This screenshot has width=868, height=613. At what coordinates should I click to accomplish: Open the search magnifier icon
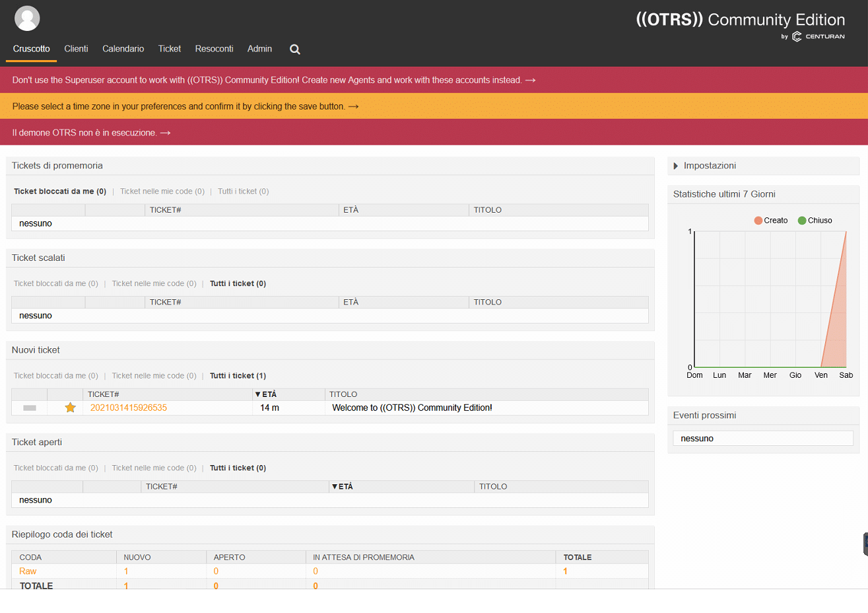pos(295,49)
